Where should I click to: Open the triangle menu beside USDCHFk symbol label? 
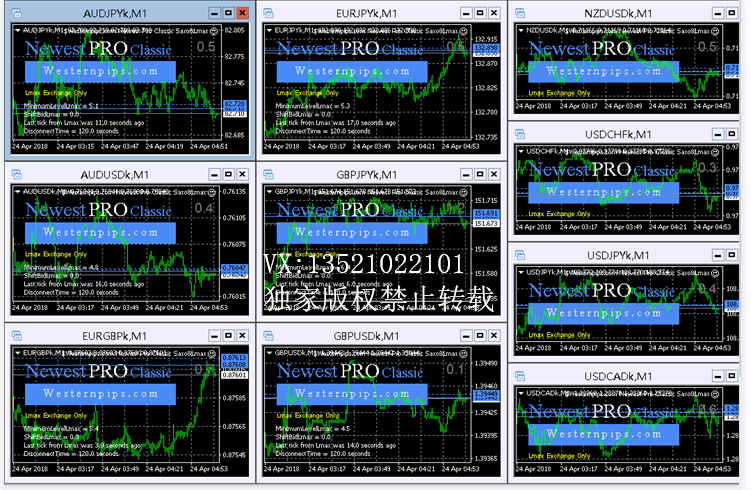click(521, 151)
